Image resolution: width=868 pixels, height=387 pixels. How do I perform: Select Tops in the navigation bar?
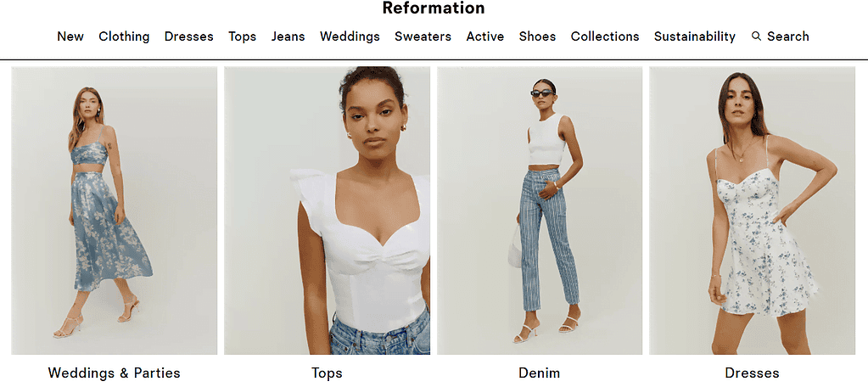click(x=243, y=36)
